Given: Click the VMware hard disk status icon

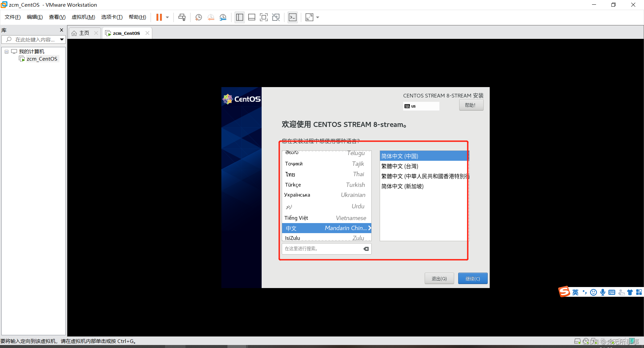Looking at the screenshot, I should [577, 341].
